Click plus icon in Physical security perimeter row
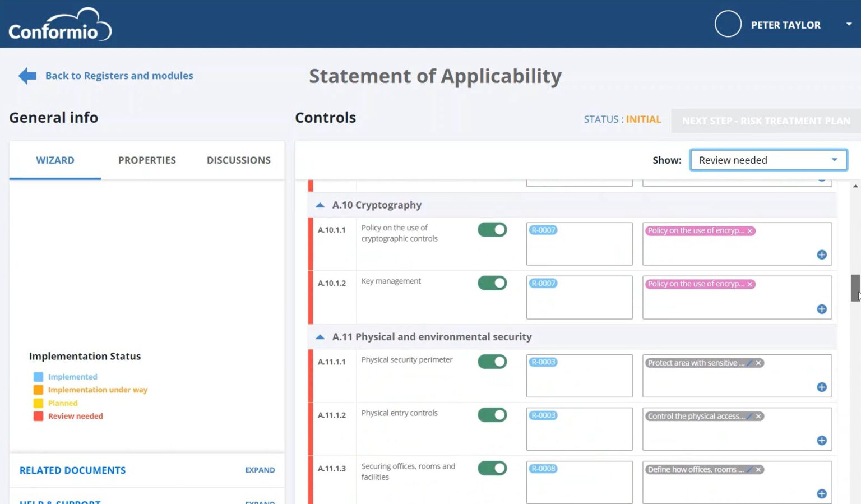The image size is (861, 504). coord(822,387)
